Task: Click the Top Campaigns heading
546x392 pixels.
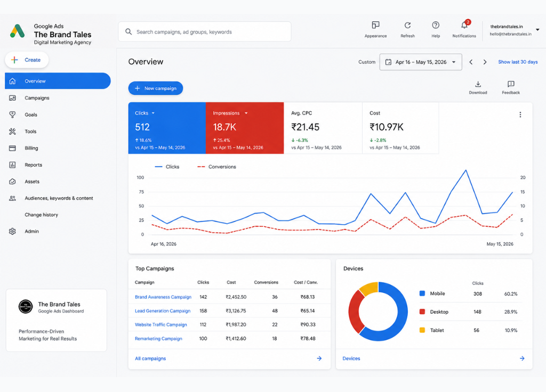Action: [155, 268]
